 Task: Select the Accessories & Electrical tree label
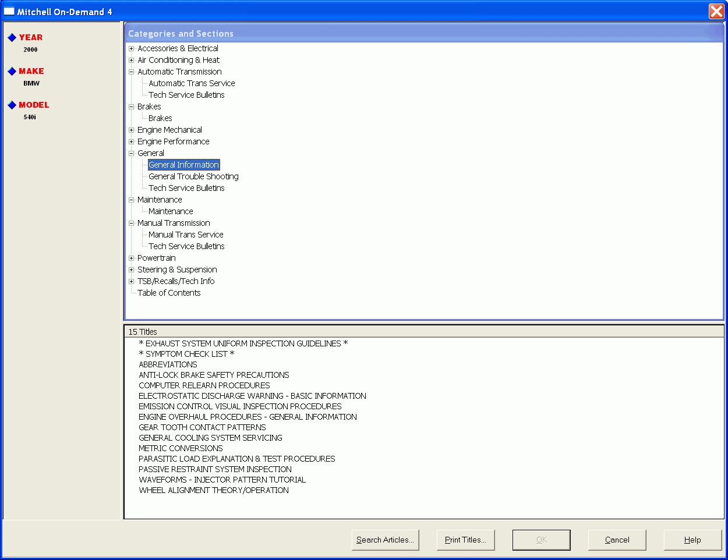(x=178, y=48)
